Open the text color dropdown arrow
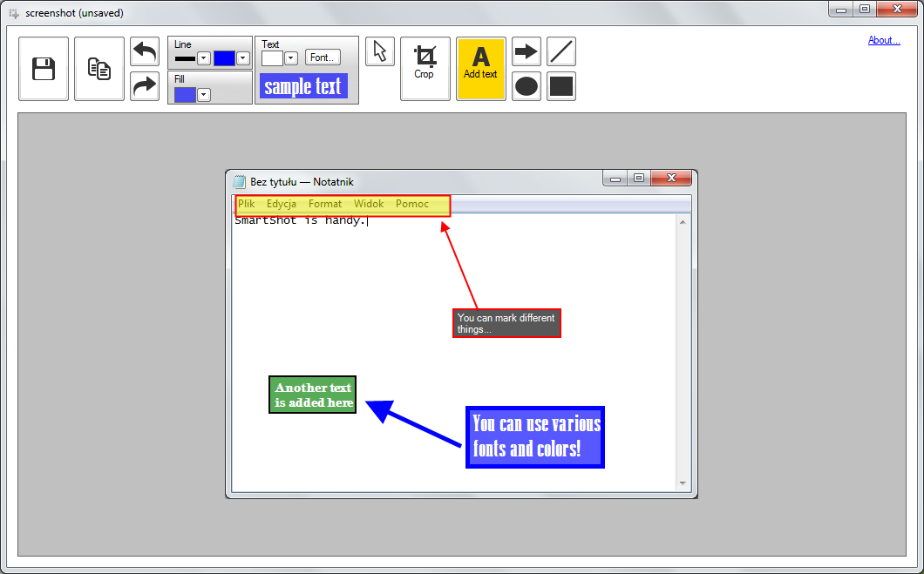924x574 pixels. pos(291,58)
